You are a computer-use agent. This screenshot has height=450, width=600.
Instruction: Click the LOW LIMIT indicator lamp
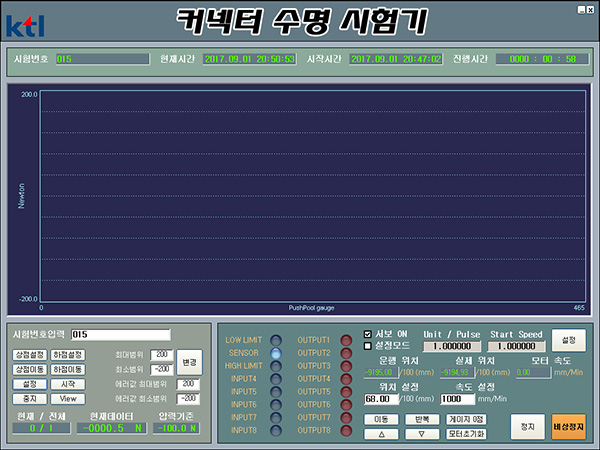(276, 340)
